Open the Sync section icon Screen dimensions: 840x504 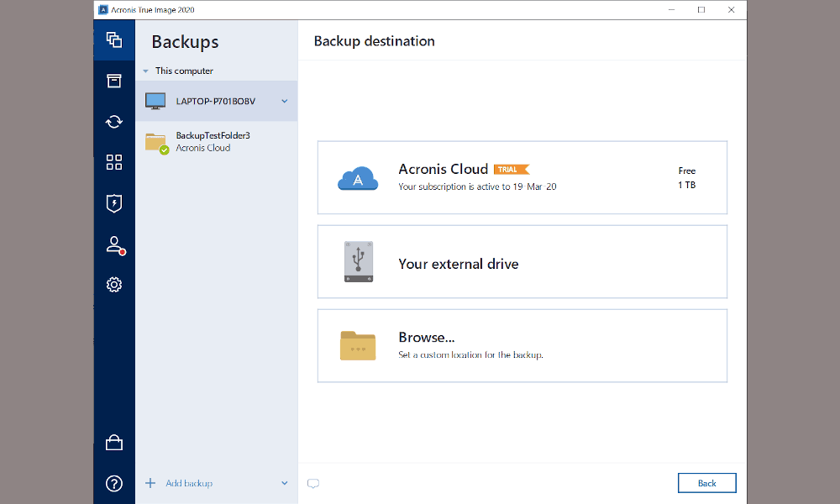(114, 122)
